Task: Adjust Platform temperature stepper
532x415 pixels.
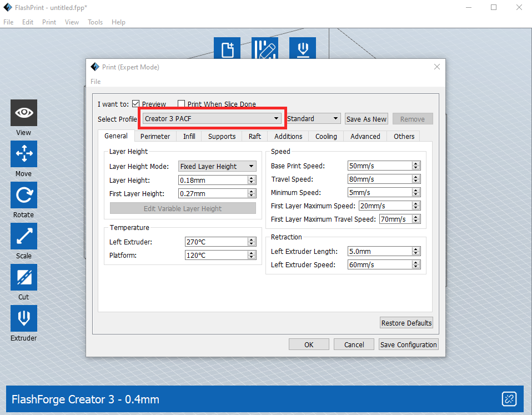Action: click(252, 255)
